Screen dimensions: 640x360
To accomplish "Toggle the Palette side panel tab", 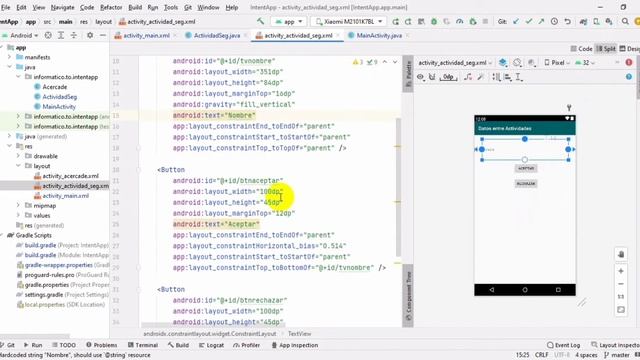I will coord(408,74).
